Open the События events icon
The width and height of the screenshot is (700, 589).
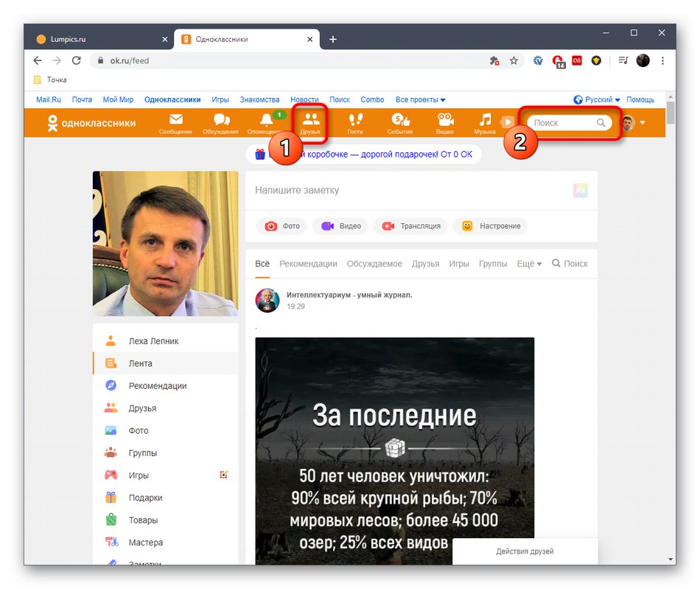click(x=399, y=121)
